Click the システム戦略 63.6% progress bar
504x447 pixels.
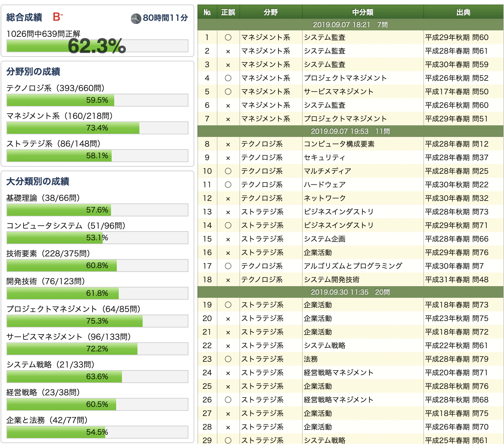click(x=97, y=377)
